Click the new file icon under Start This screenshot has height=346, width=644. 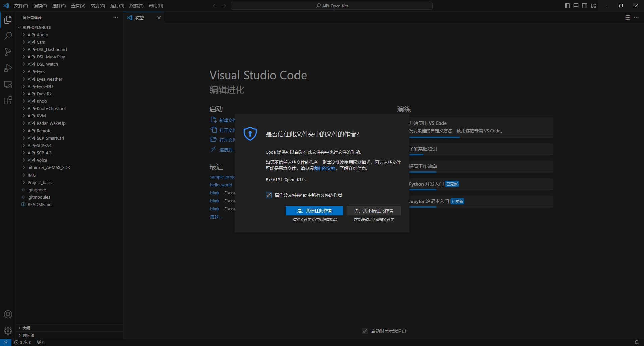[213, 120]
